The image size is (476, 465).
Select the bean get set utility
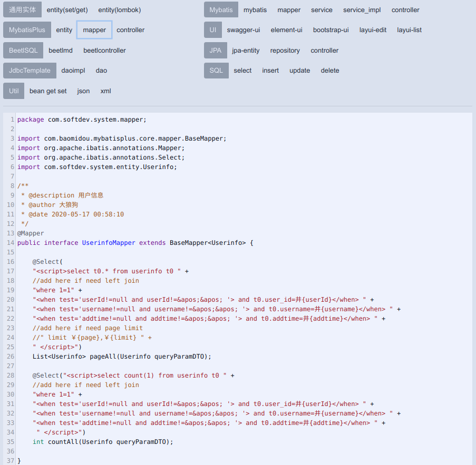(x=48, y=91)
